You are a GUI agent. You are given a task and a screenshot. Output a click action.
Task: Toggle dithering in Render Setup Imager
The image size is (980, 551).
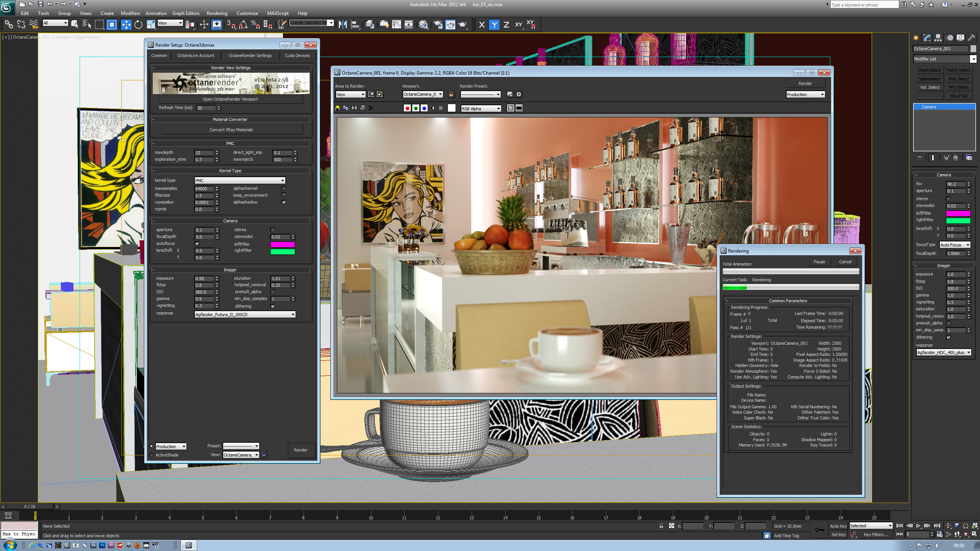tap(273, 306)
